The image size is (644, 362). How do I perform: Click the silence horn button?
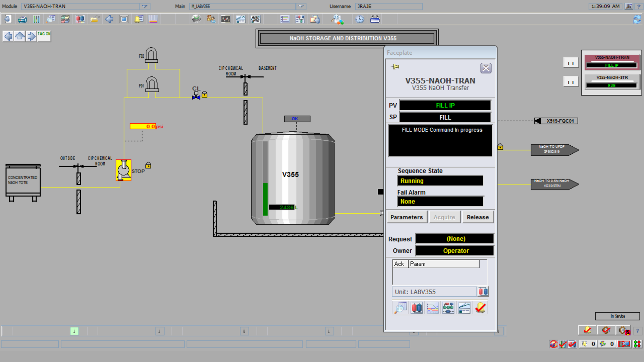(x=606, y=330)
